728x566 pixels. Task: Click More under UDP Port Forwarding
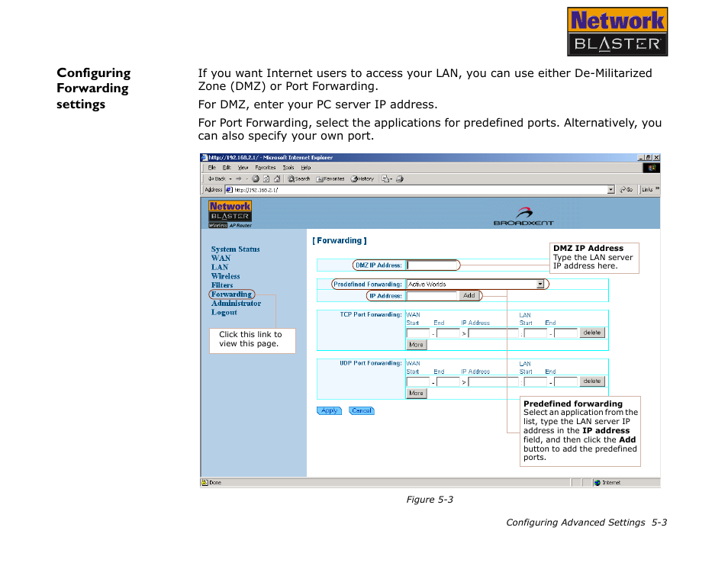(417, 394)
